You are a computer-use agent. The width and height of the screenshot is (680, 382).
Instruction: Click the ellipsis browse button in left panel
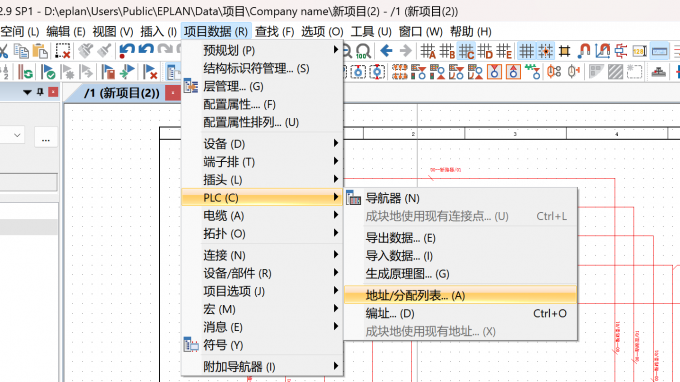[x=46, y=137]
